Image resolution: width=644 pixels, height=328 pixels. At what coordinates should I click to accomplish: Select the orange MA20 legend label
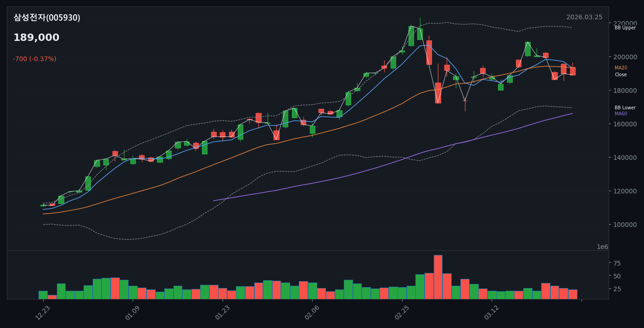pyautogui.click(x=621, y=68)
